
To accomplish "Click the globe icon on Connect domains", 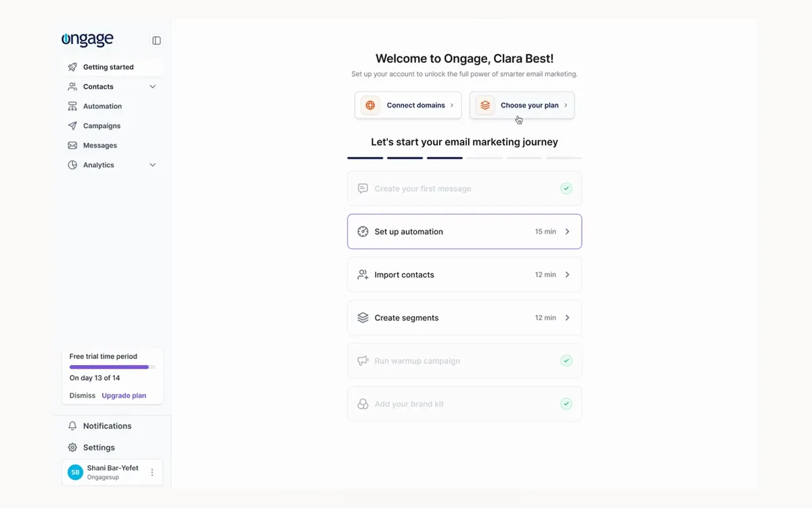I will [370, 106].
